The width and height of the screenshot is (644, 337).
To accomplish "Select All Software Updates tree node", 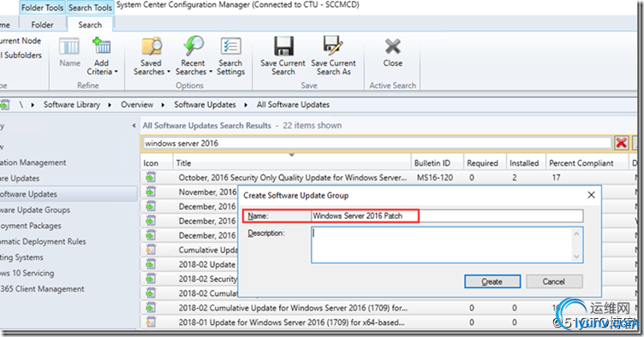I will coord(69,194).
